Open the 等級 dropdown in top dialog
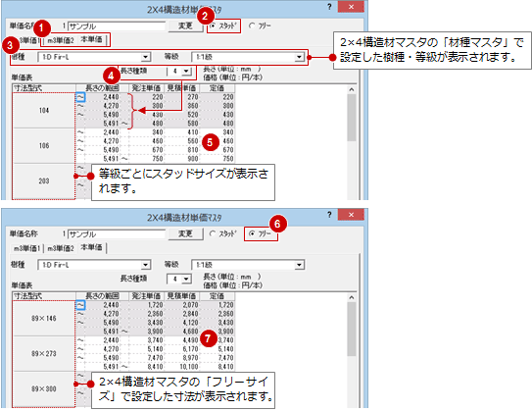Viewport: 532px width, 411px height. coord(299,57)
